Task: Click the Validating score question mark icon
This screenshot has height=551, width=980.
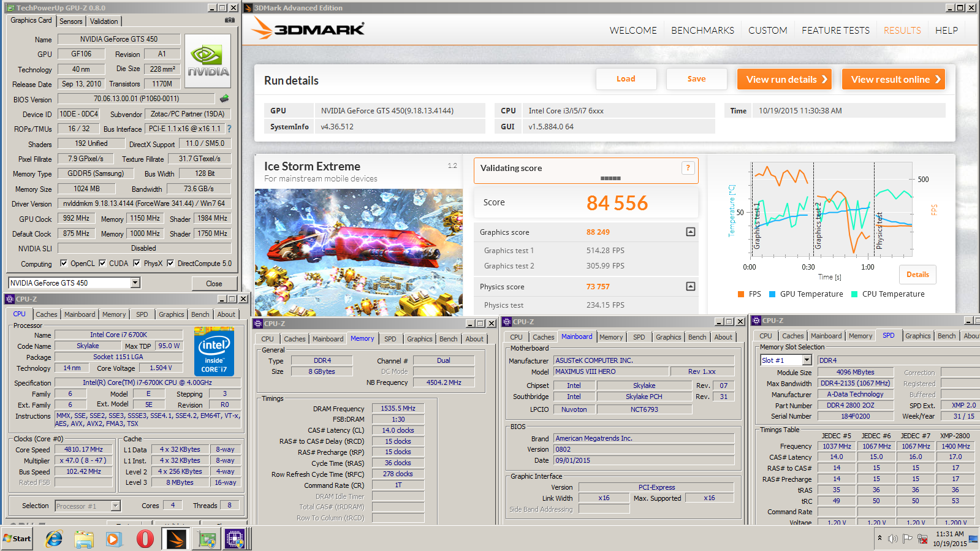Action: (x=688, y=168)
